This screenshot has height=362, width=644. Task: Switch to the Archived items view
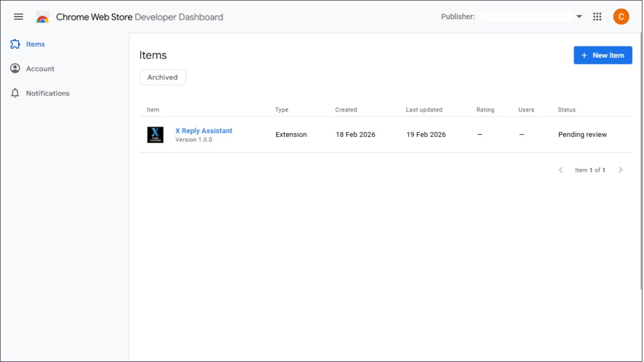163,77
